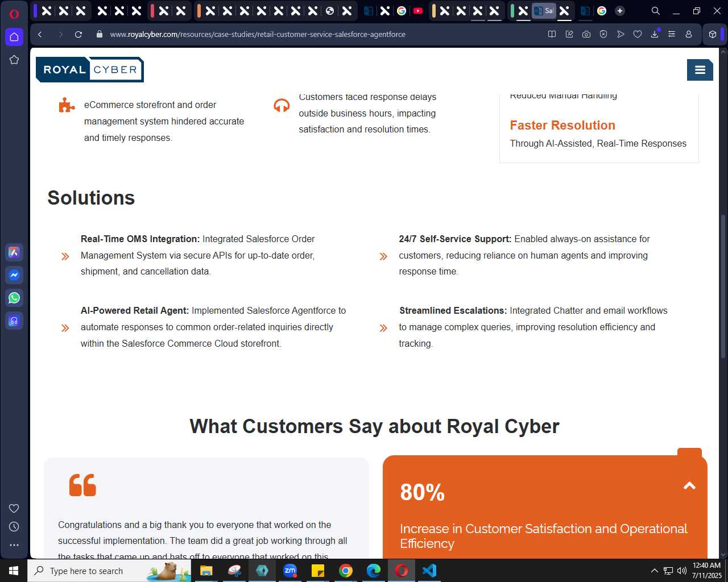Click the scroll-to-top chevron on the orange card
Viewport: 728px width, 582px height.
point(689,485)
